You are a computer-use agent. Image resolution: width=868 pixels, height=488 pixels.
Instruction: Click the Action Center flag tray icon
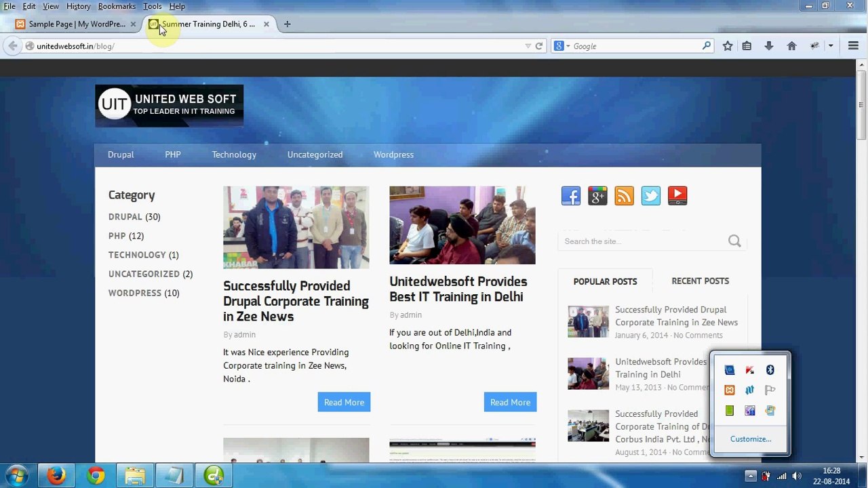coord(770,390)
